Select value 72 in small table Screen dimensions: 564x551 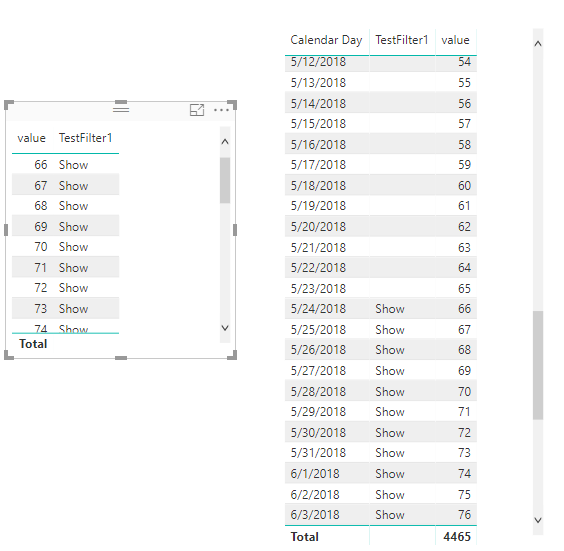click(41, 288)
